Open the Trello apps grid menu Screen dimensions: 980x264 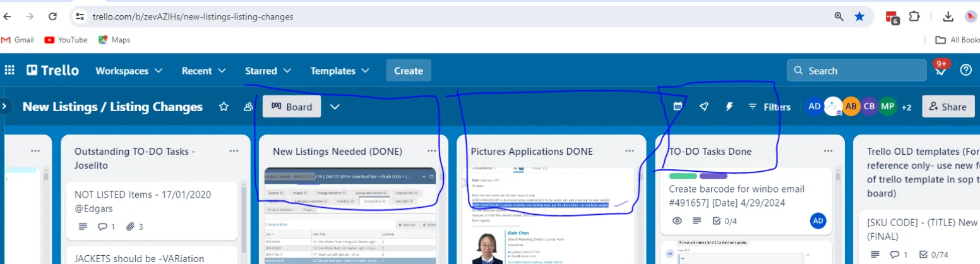click(9, 71)
